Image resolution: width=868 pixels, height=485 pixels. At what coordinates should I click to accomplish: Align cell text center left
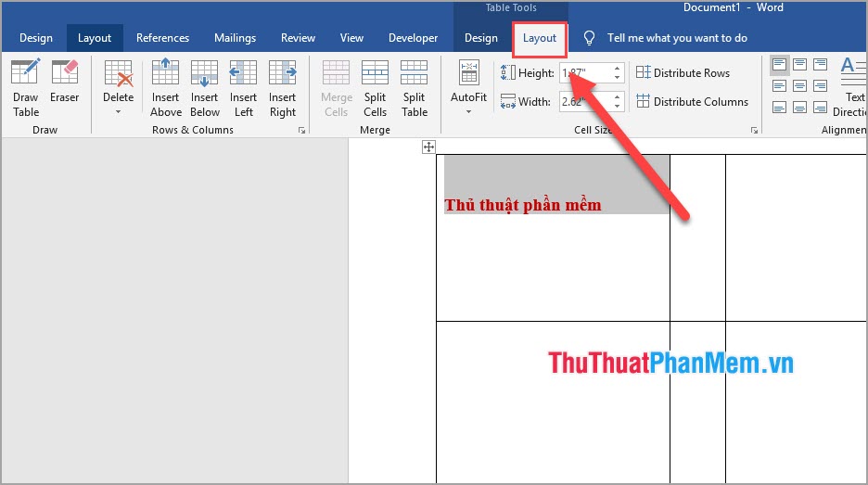[779, 86]
